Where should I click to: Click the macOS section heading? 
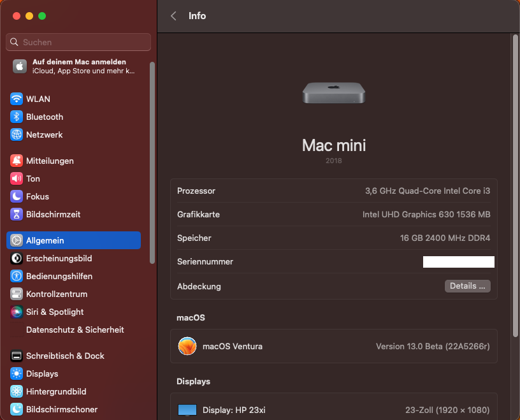(191, 317)
